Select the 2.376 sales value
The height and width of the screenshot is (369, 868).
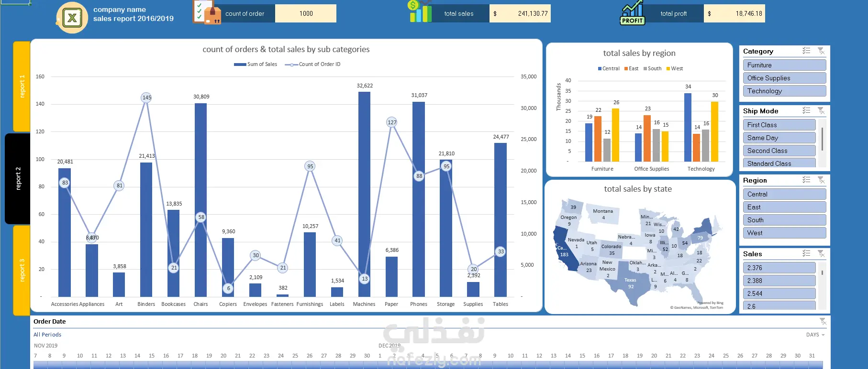tap(779, 268)
